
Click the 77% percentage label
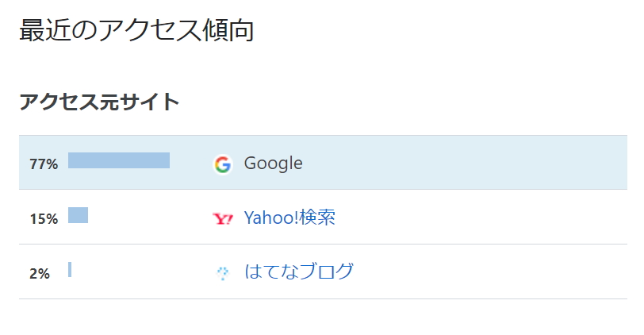44,164
